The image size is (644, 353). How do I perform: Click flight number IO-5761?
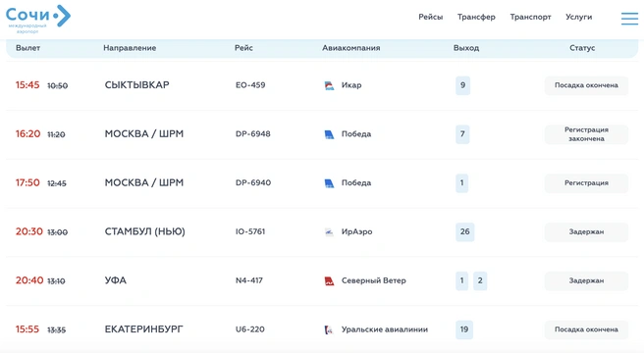point(250,231)
